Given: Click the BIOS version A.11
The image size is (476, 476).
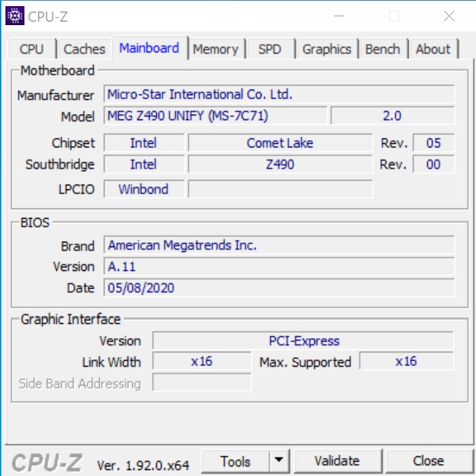Looking at the screenshot, I should click(x=279, y=266).
